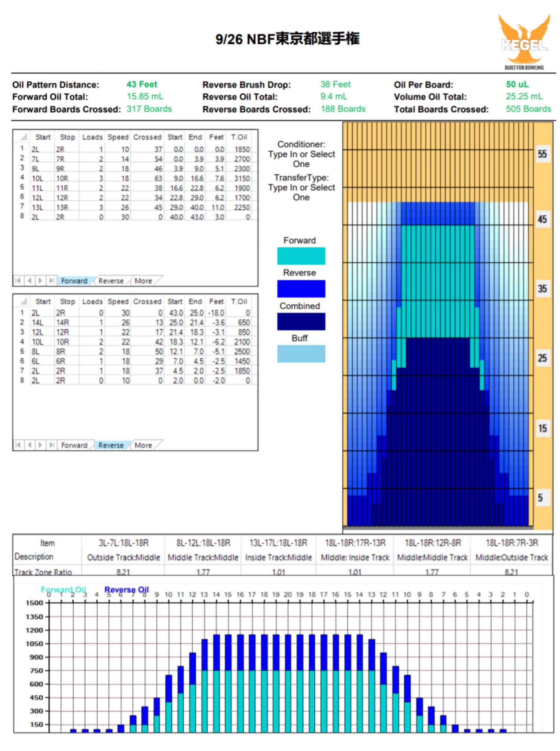Click the '38 Feet' reverse brush drop value
The height and width of the screenshot is (751, 560).
click(335, 84)
